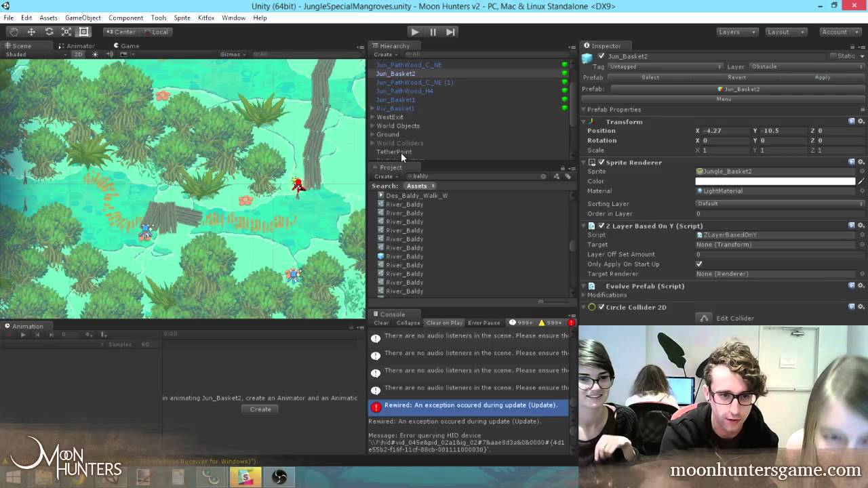Click the Color eyedropper icon
The image size is (868, 488).
click(861, 182)
